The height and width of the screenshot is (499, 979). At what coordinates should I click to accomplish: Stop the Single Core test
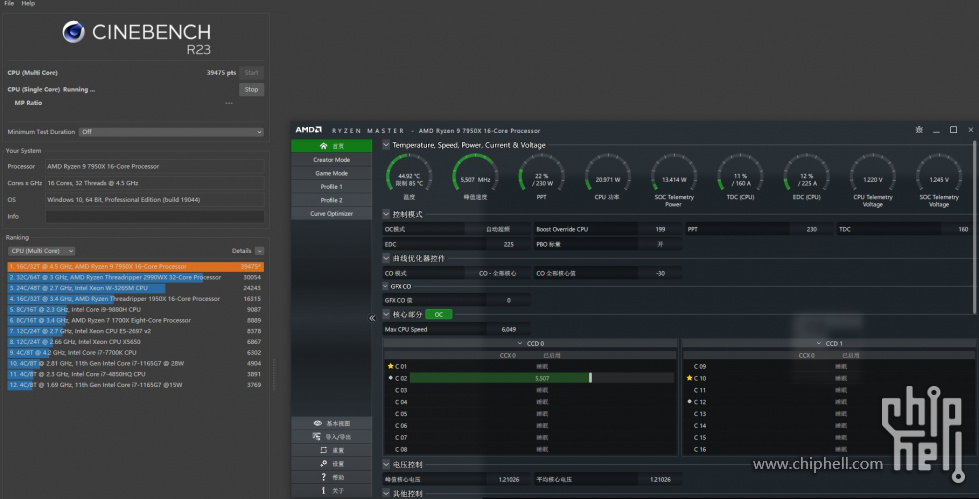pos(251,89)
